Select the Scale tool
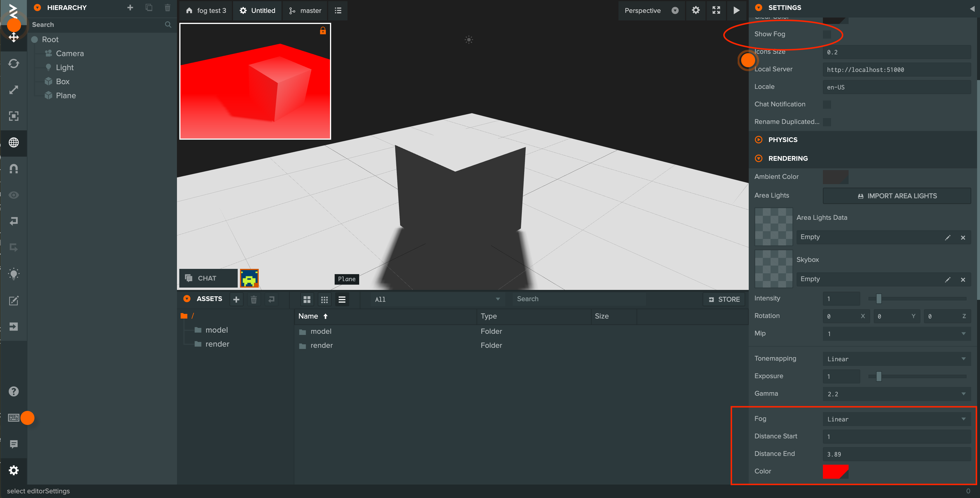980x498 pixels. tap(14, 89)
